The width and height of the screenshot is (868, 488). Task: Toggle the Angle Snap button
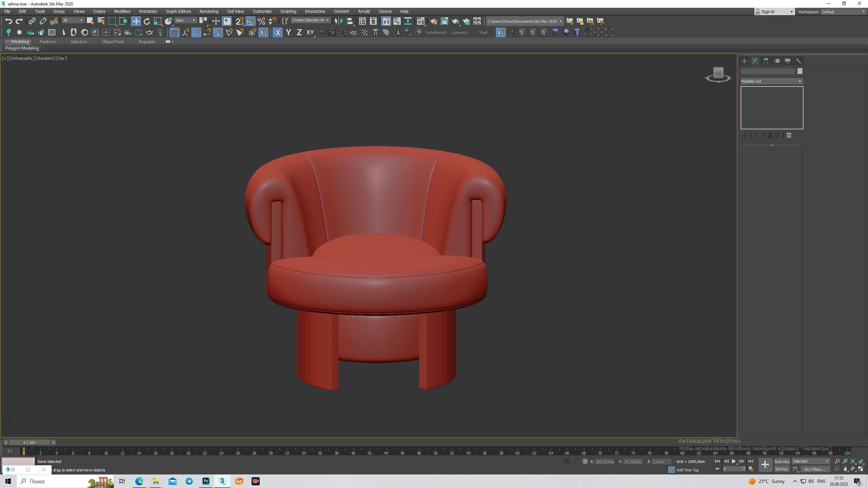pyautogui.click(x=251, y=21)
